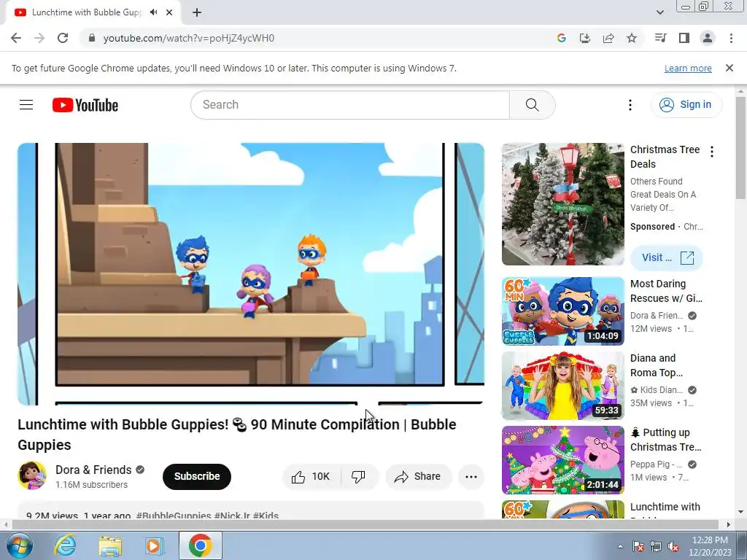Go to YouTube home via logo
This screenshot has width=747, height=560.
[85, 105]
